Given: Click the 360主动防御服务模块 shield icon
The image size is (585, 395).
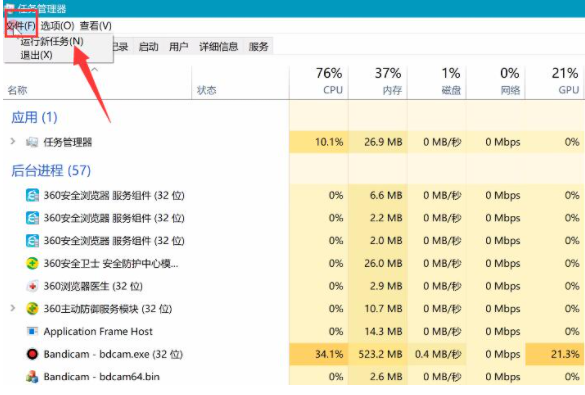Looking at the screenshot, I should 32,308.
